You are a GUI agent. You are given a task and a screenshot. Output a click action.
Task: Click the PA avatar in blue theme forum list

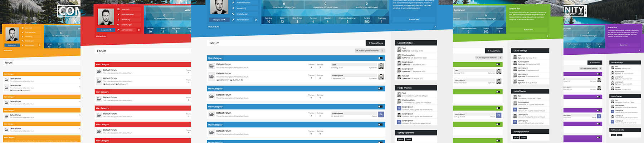coord(381,114)
